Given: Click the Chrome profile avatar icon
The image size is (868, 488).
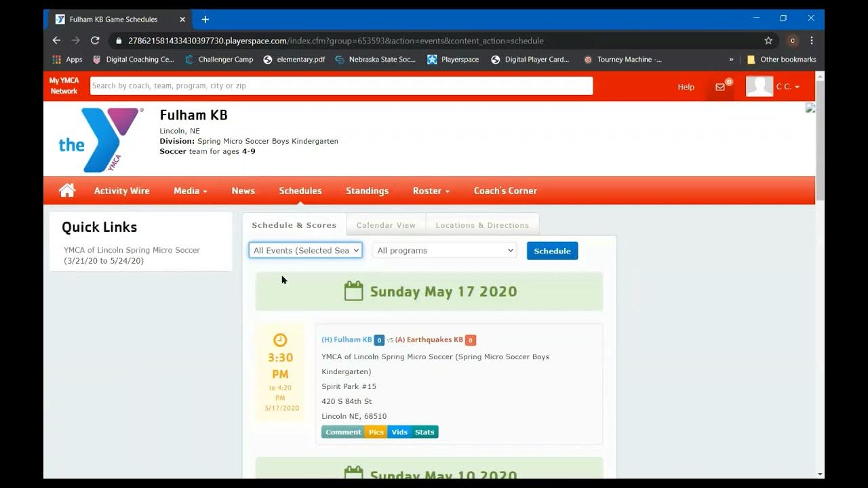Looking at the screenshot, I should coord(792,41).
